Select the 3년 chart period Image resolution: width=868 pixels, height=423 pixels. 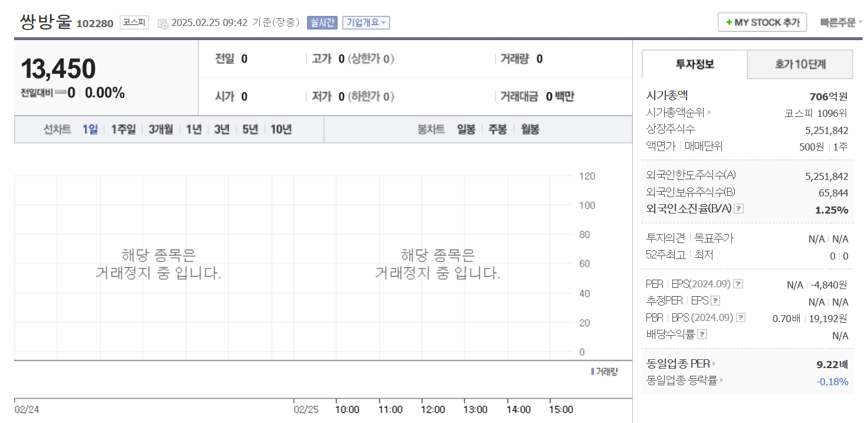pos(221,129)
